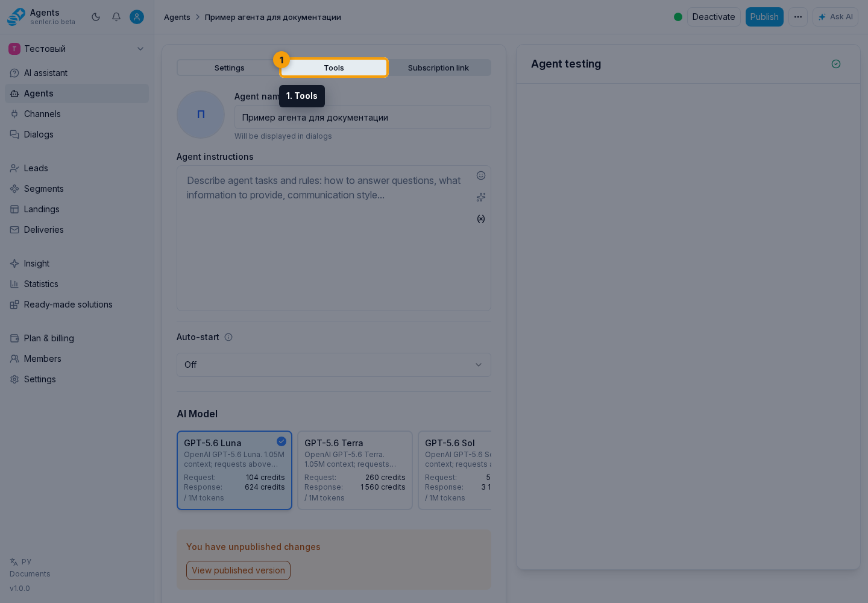Open user profile avatar
The image size is (868, 603).
[137, 17]
